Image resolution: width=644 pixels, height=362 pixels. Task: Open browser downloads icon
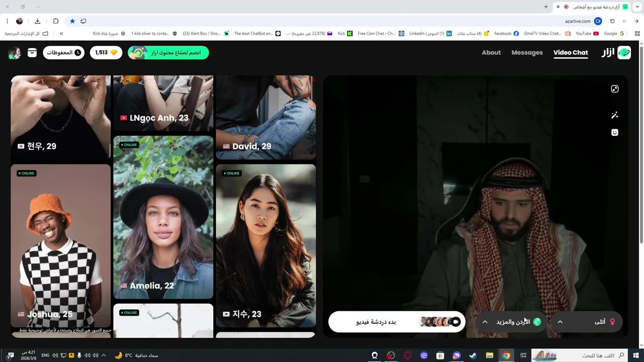click(37, 21)
